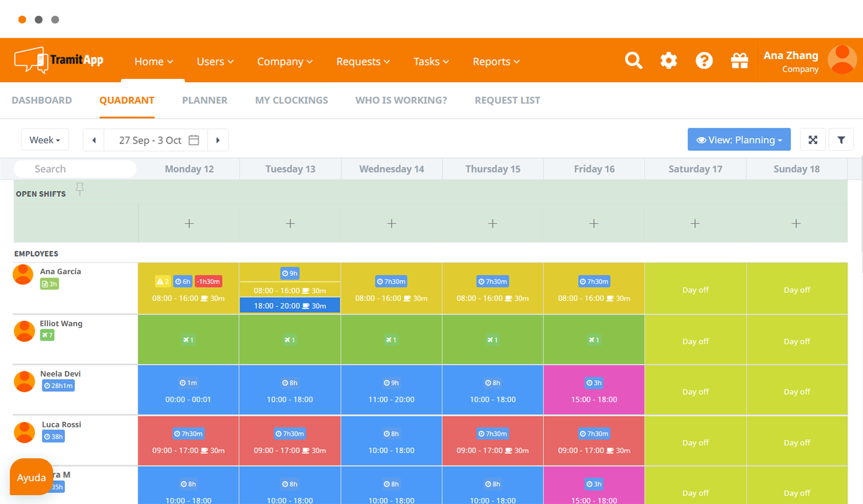Open the View: Planning dropdown
The height and width of the screenshot is (504, 863).
(x=739, y=140)
